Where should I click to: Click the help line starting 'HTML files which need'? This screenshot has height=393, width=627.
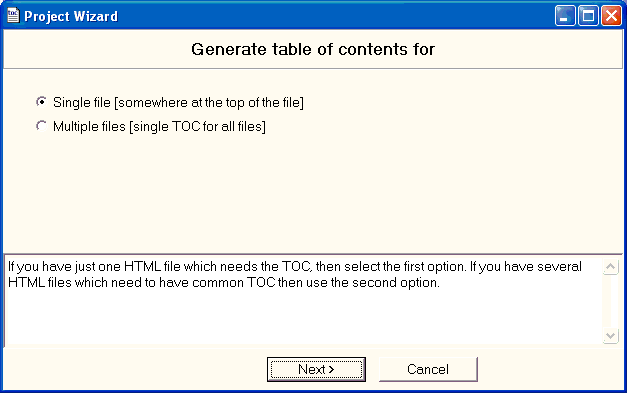coord(224,283)
